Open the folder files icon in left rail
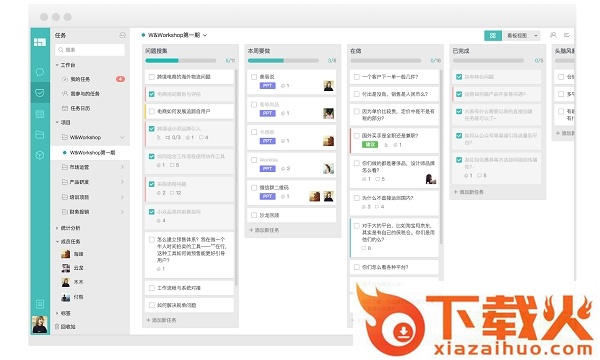Image resolution: width=600 pixels, height=360 pixels. tap(40, 134)
